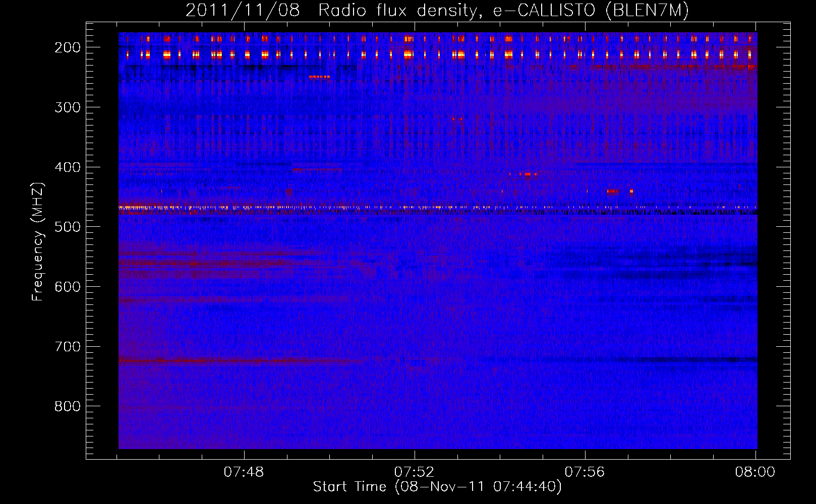Click the 07:52 time tick label
Image resolution: width=816 pixels, height=504 pixels.
pyautogui.click(x=415, y=472)
